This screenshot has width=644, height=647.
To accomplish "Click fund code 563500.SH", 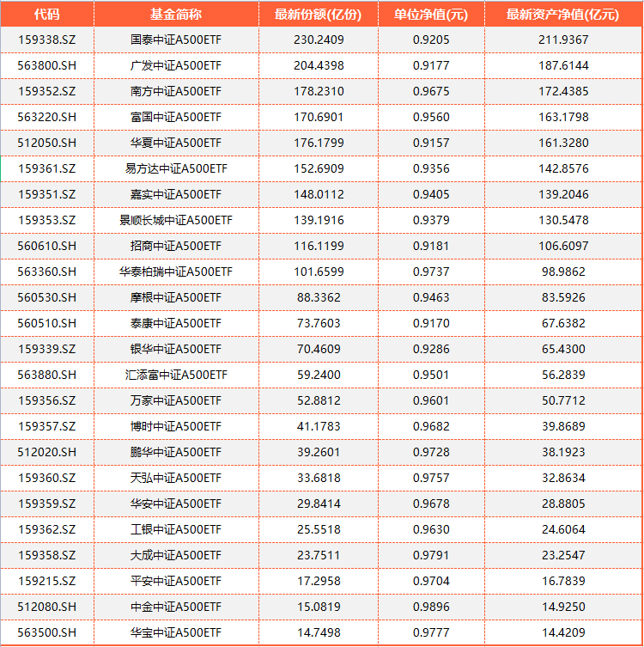I will point(47,632).
